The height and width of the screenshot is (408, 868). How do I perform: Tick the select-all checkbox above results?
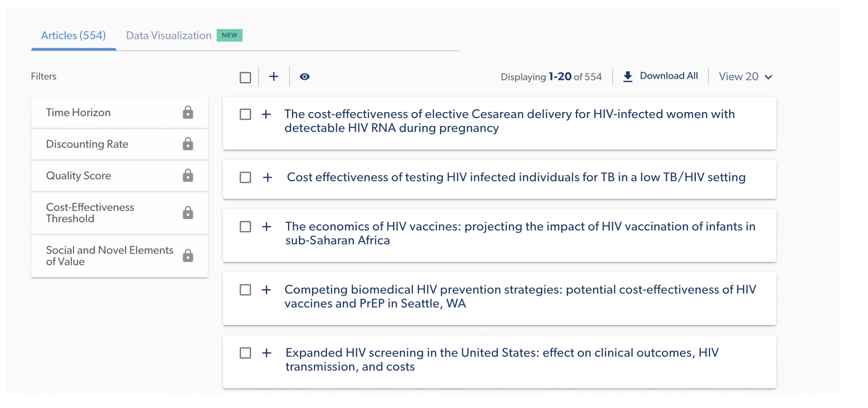245,77
